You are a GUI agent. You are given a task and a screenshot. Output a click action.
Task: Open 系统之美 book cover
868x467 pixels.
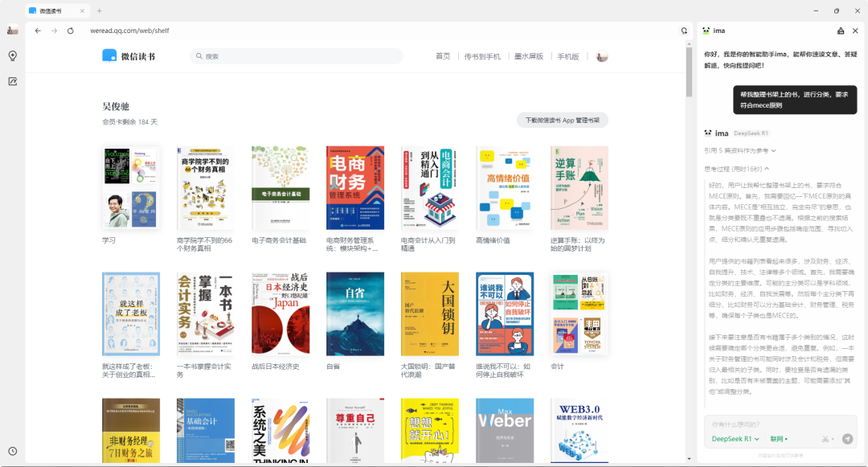click(280, 431)
